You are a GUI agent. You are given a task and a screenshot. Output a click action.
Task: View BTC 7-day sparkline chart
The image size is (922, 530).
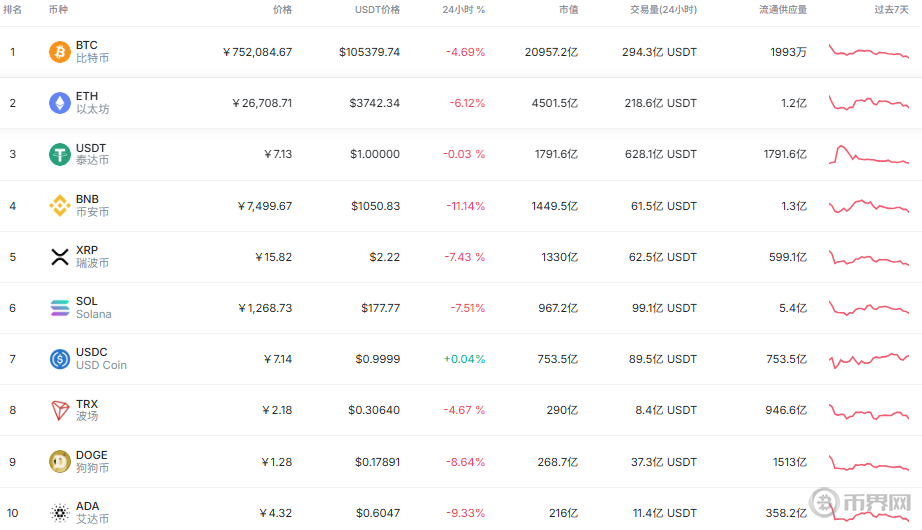point(868,52)
